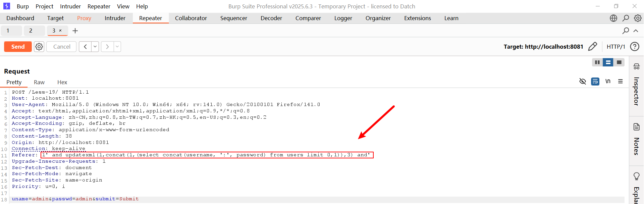
Task: Open the browser globe icon
Action: (613, 18)
